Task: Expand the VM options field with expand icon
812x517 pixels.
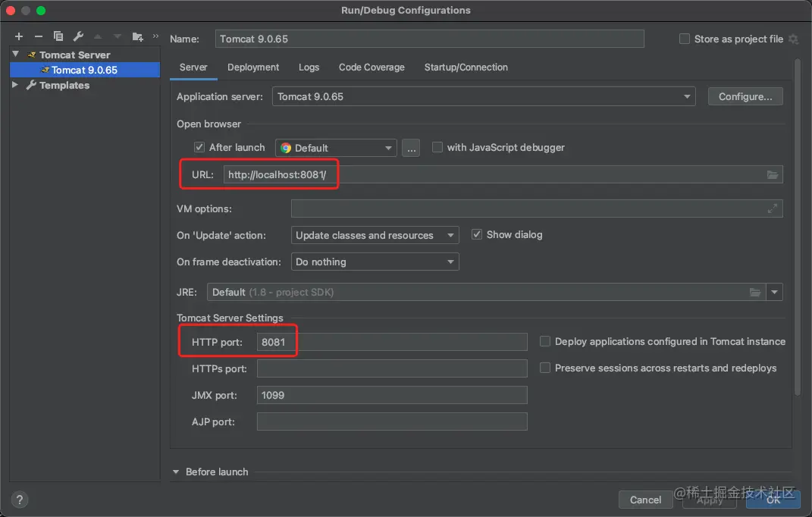Action: click(772, 208)
